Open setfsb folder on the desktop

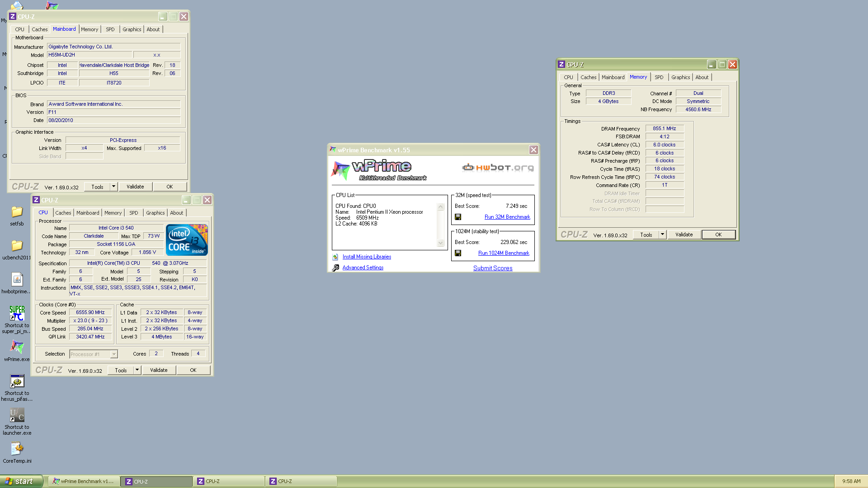pos(17,212)
